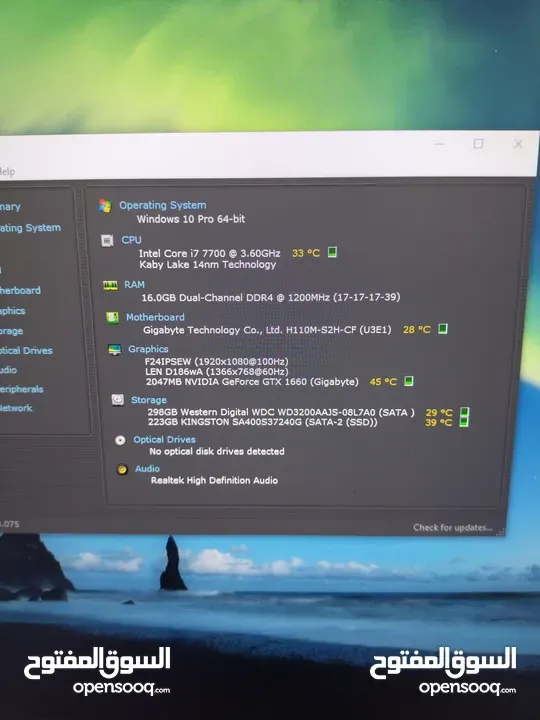The height and width of the screenshot is (720, 540).
Task: Click the Operating System Windows logo icon
Action: [105, 206]
